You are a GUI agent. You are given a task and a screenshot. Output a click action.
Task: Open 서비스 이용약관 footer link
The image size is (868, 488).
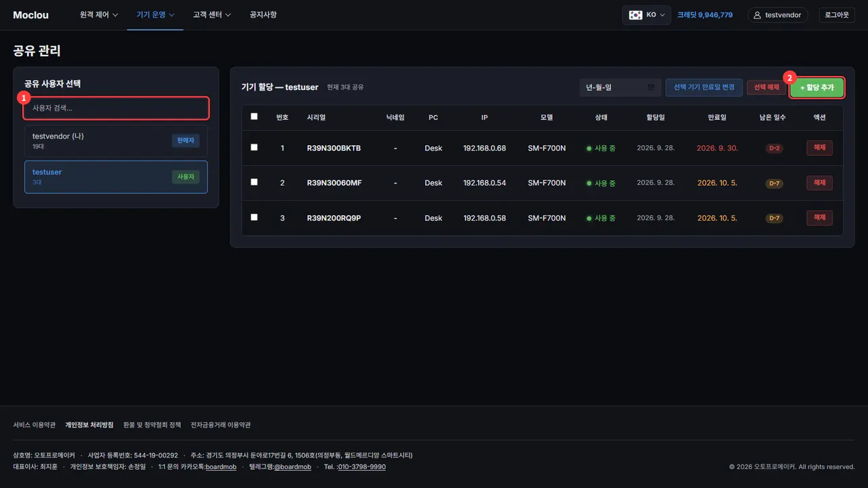pos(35,425)
